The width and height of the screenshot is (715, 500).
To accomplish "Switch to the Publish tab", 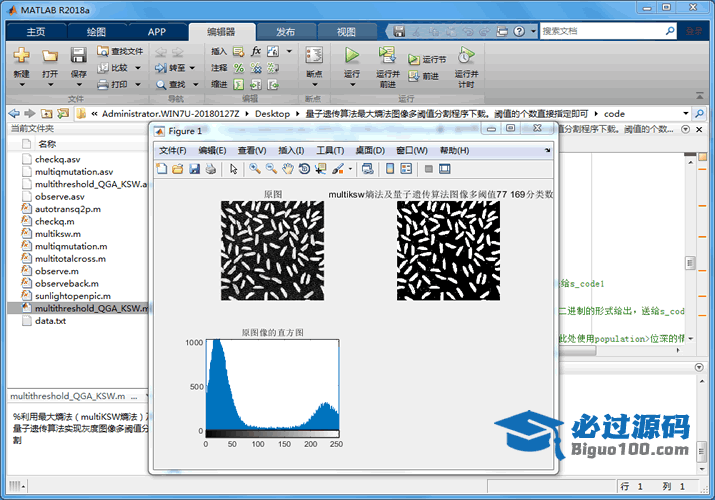I will coord(285,32).
